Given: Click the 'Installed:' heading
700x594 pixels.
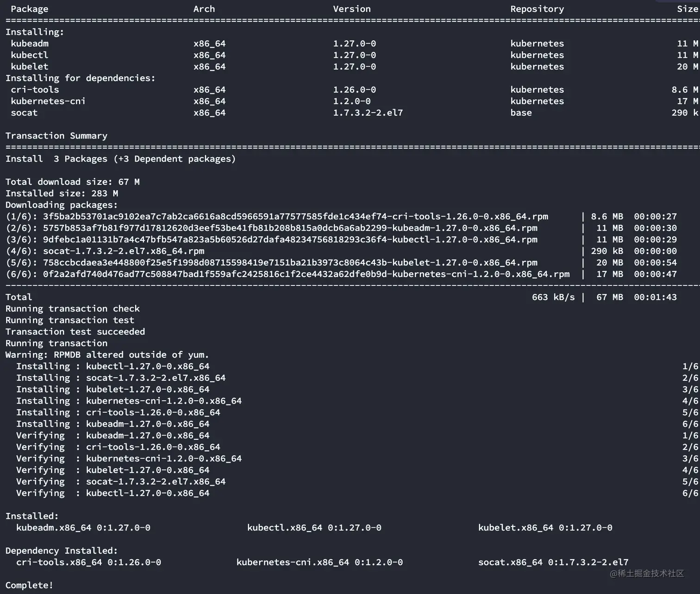Looking at the screenshot, I should (32, 517).
